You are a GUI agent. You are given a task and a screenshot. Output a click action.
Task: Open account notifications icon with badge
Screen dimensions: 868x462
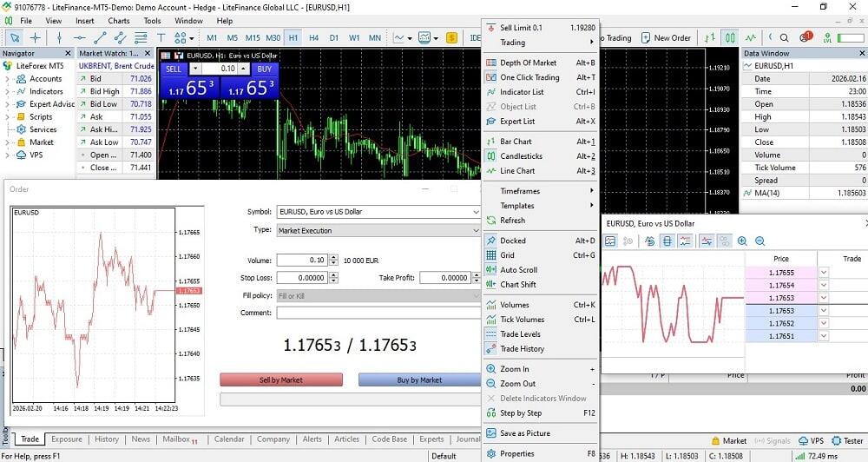tap(806, 37)
